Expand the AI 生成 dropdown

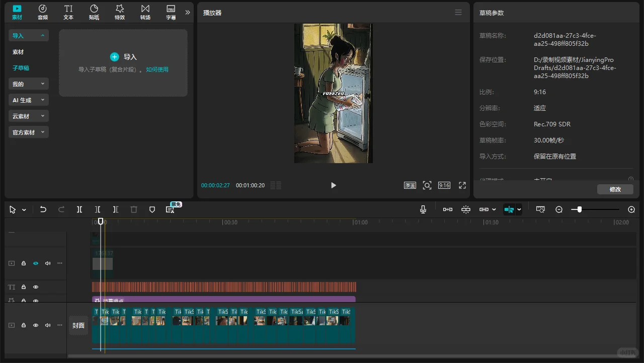pyautogui.click(x=28, y=100)
